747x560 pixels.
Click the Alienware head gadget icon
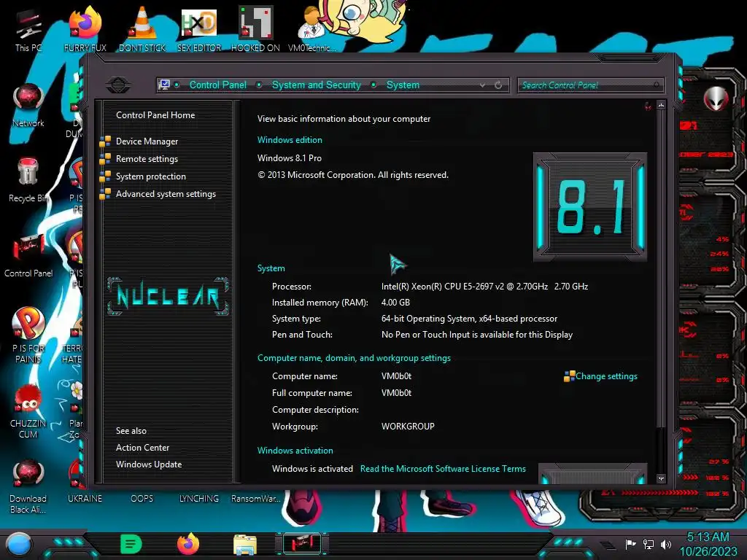716,98
